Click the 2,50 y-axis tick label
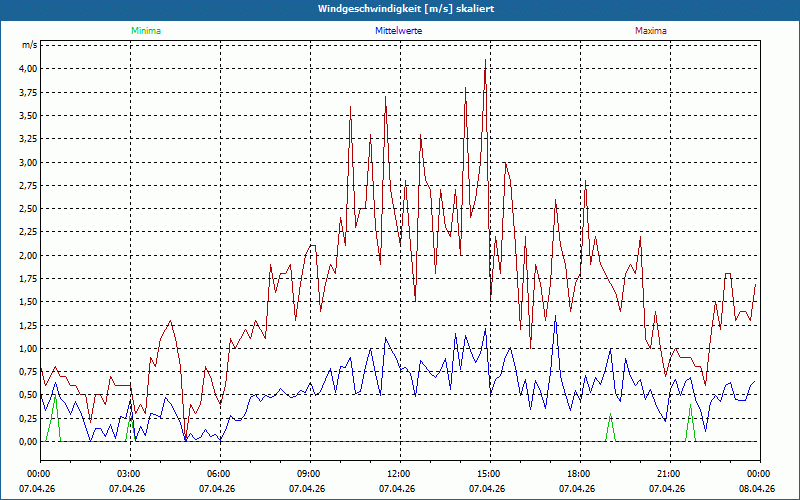 (27, 209)
